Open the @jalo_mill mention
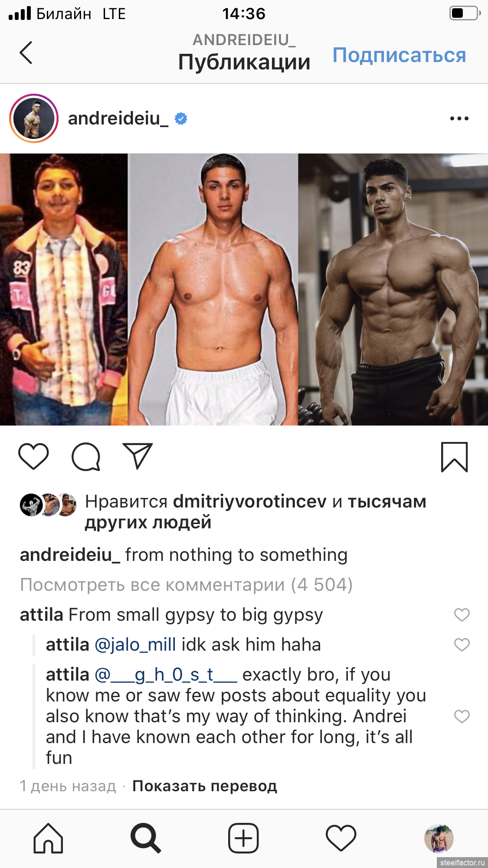Screen dimensions: 488x868 pyautogui.click(x=135, y=645)
